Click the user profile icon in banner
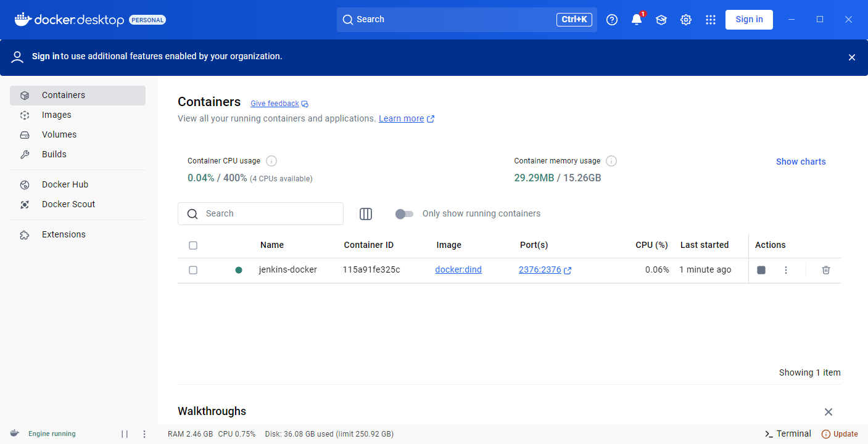Viewport: 868px width, 444px height. click(x=18, y=57)
